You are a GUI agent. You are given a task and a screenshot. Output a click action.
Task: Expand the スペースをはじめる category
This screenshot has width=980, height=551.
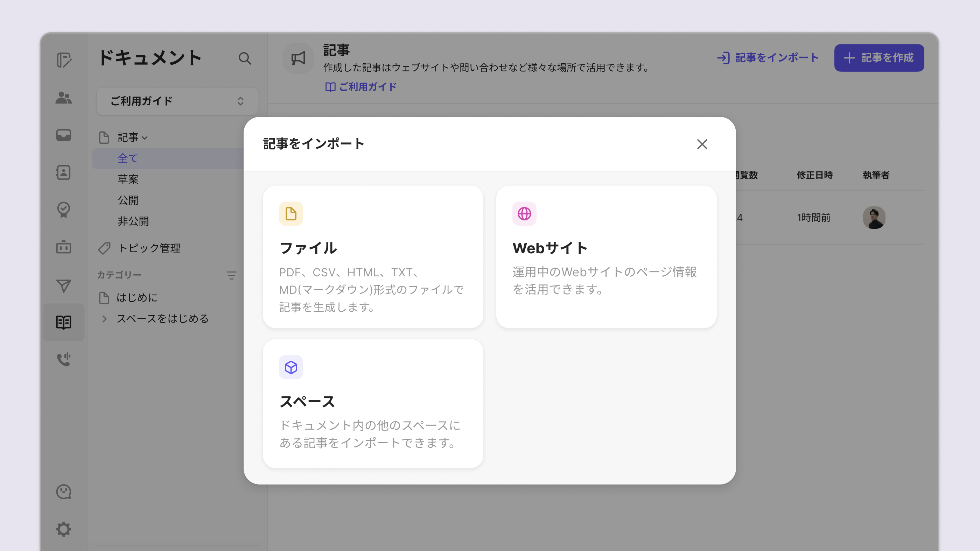click(104, 319)
